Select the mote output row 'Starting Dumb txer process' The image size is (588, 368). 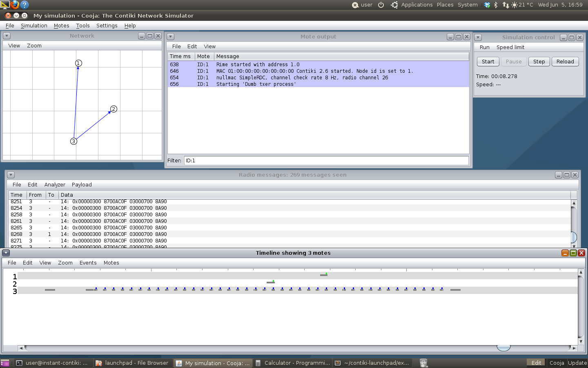click(318, 84)
